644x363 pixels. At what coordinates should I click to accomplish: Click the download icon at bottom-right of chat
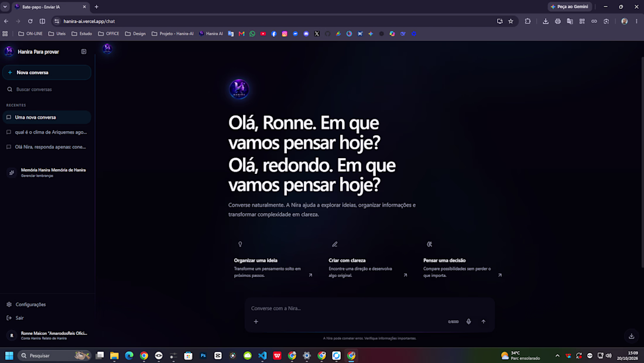tap(632, 336)
